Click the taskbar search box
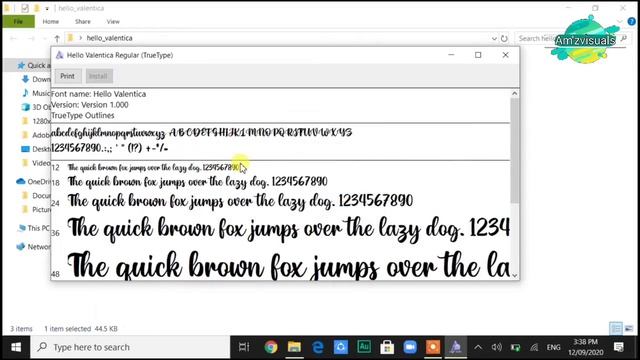Screen dimensions: 640x360 tap(131, 347)
